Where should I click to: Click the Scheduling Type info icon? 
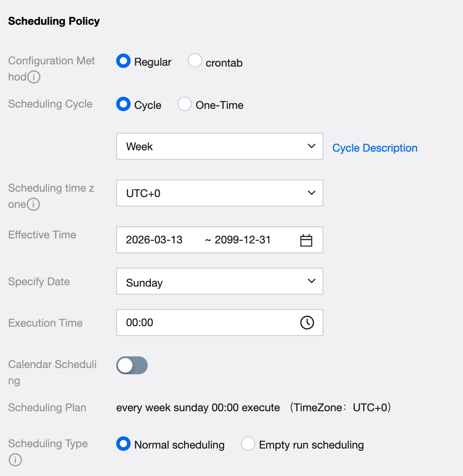pyautogui.click(x=15, y=460)
